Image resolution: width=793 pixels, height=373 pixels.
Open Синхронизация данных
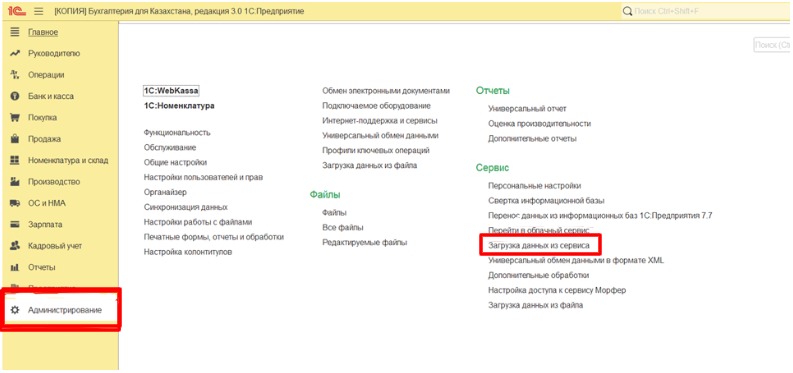(x=186, y=207)
